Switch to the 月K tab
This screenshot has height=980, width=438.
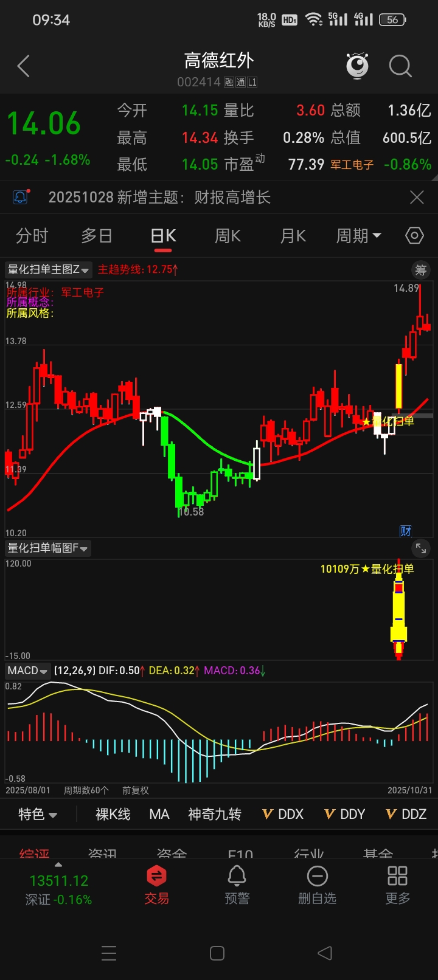tap(293, 235)
